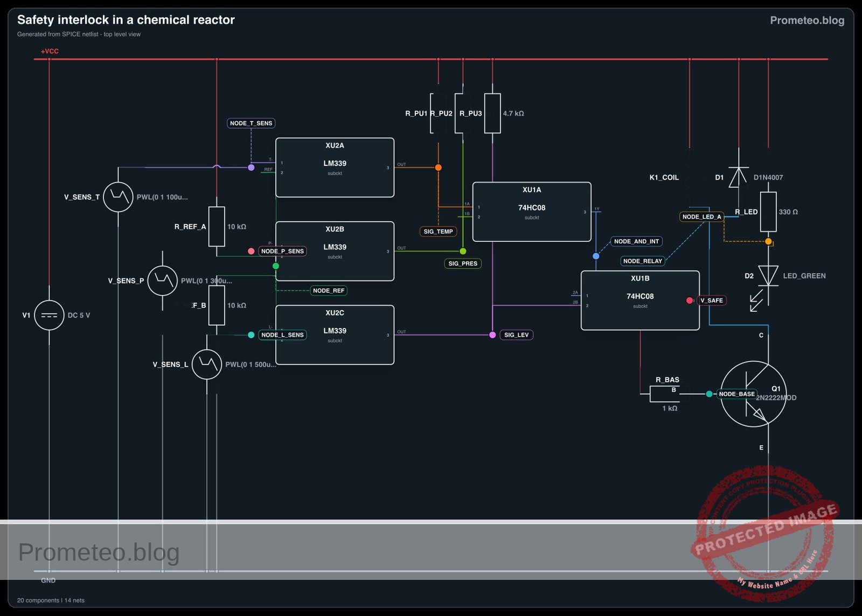Click the NODE_LED_A net label
This screenshot has width=862, height=616.
[701, 216]
